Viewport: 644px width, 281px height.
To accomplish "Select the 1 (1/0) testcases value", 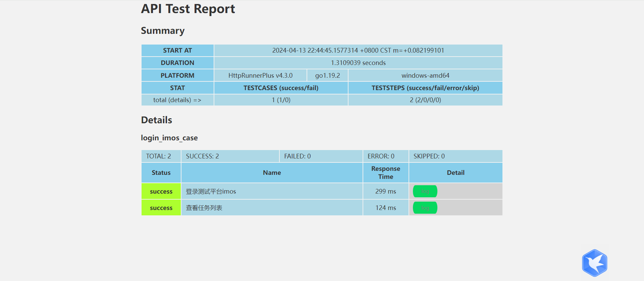I will [281, 100].
